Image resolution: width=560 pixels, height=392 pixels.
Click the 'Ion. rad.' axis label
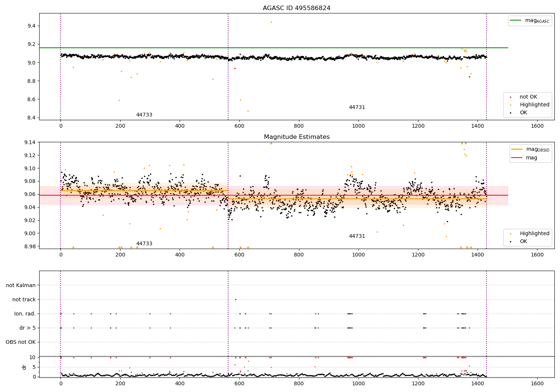25,314
